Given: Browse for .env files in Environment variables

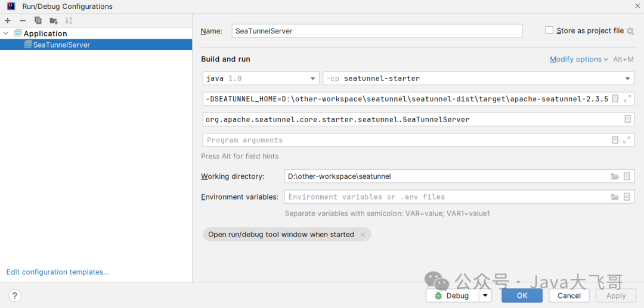Looking at the screenshot, I should 615,197.
